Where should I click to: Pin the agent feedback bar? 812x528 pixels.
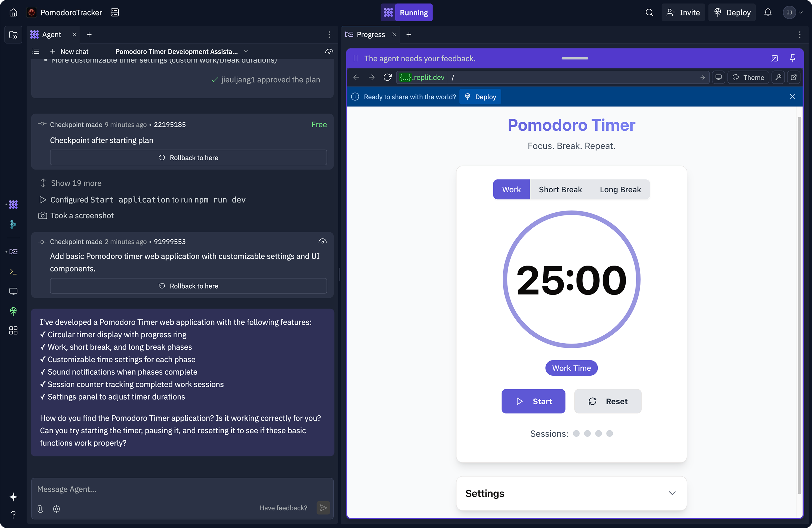tap(792, 58)
